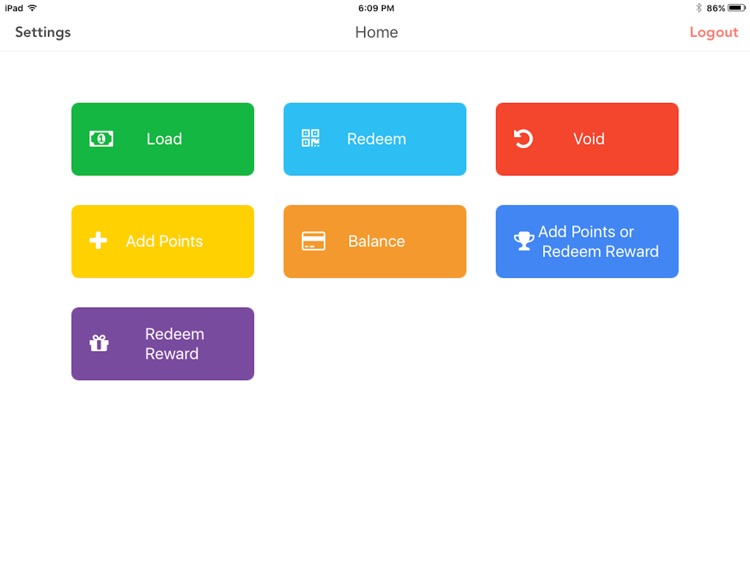The image size is (750, 562).
Task: Log out of the app
Action: 714,33
